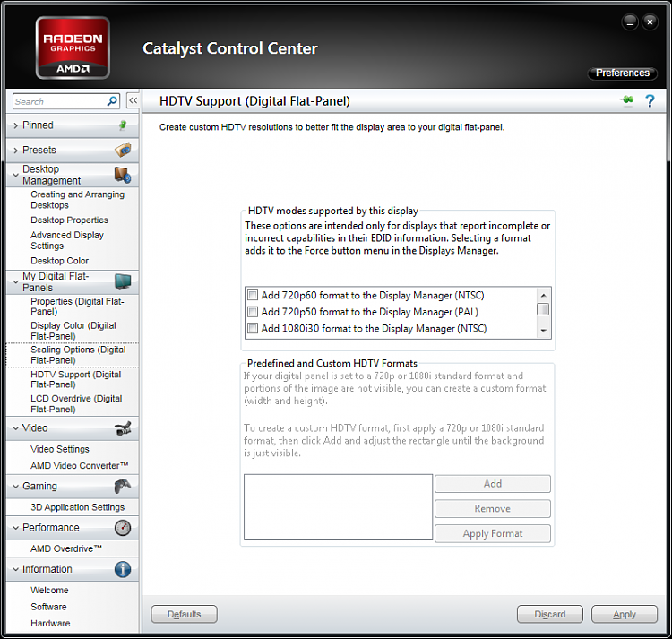Click scroll-up arrow of HDTV modes list

coord(544,295)
